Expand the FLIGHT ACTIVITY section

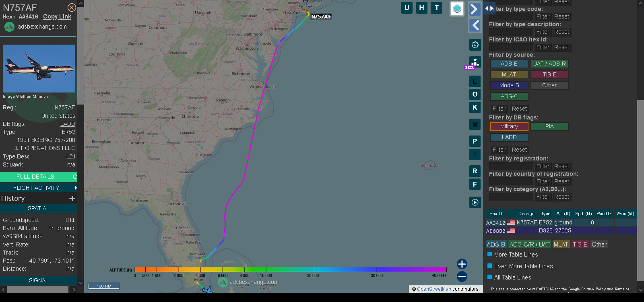39,188
